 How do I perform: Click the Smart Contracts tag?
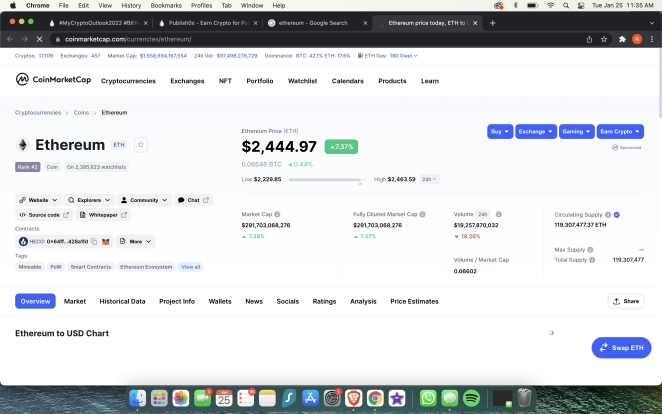click(91, 267)
